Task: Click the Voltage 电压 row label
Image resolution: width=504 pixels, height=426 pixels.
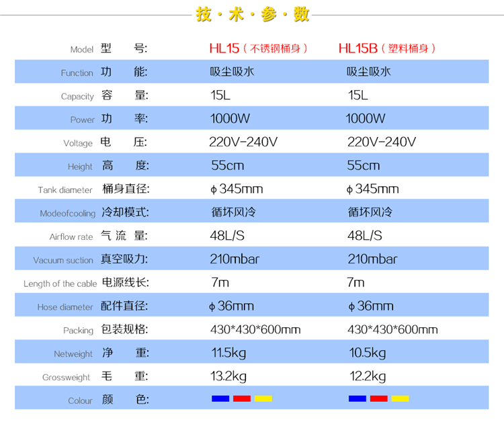Action: (x=105, y=142)
